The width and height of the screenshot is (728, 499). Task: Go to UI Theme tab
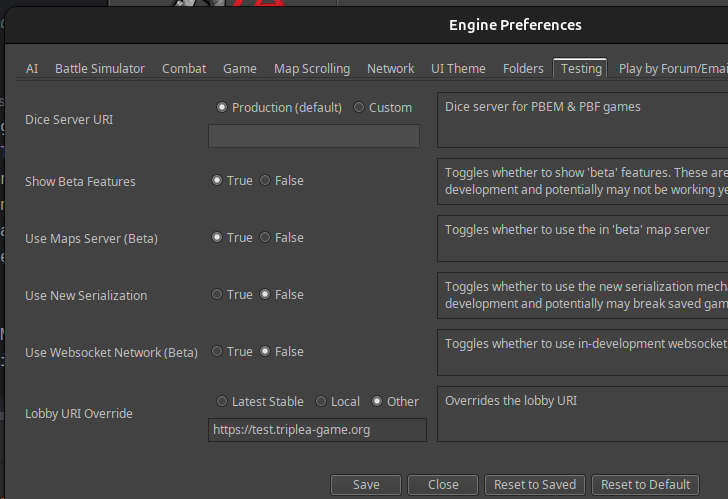click(458, 69)
